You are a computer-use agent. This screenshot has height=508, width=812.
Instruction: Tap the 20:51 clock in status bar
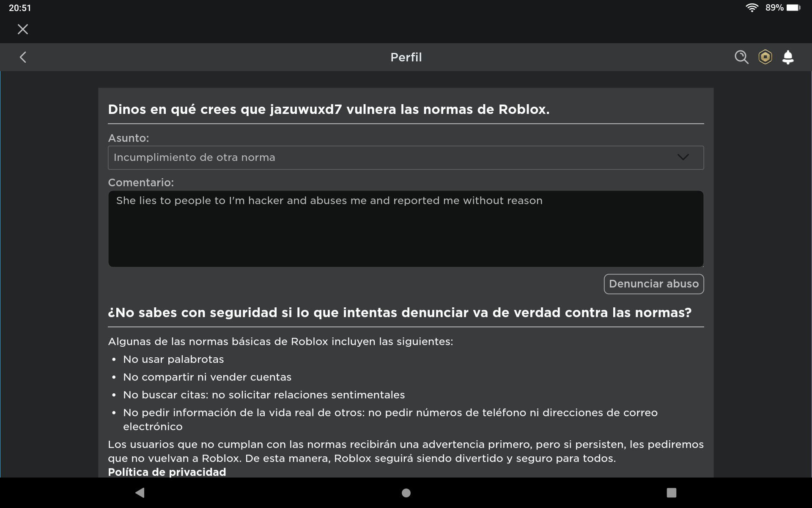[20, 8]
